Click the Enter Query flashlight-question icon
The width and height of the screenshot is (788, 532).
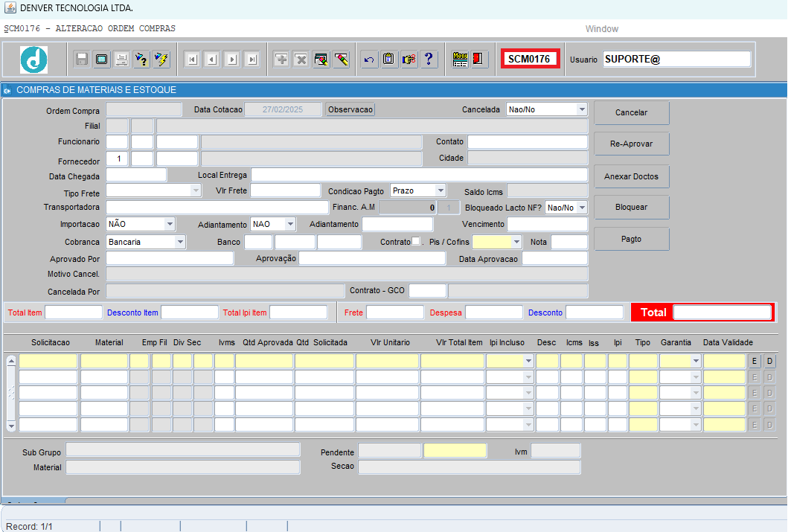pyautogui.click(x=141, y=60)
